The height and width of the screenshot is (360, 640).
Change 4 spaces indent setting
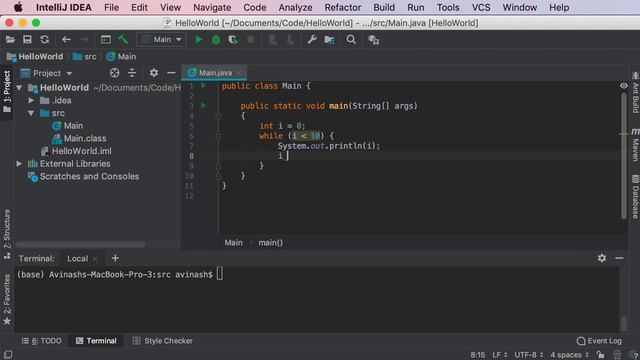pyautogui.click(x=569, y=354)
